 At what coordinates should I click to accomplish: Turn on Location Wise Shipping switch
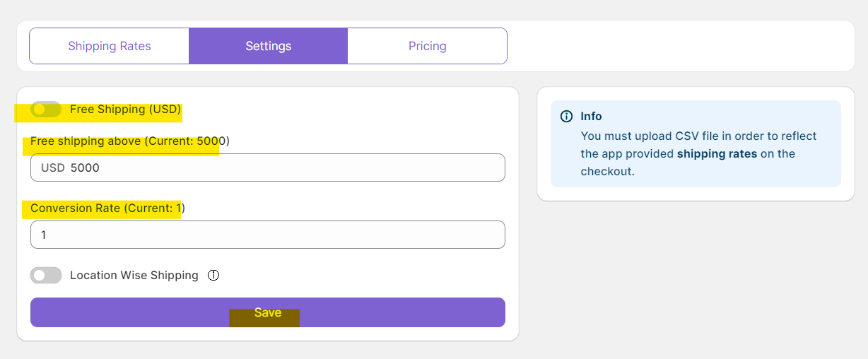tap(46, 275)
